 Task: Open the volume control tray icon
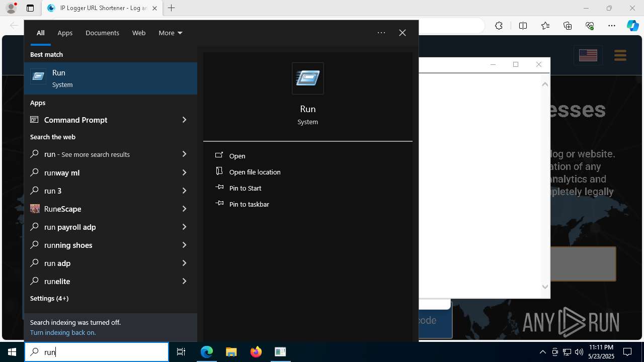click(x=579, y=352)
